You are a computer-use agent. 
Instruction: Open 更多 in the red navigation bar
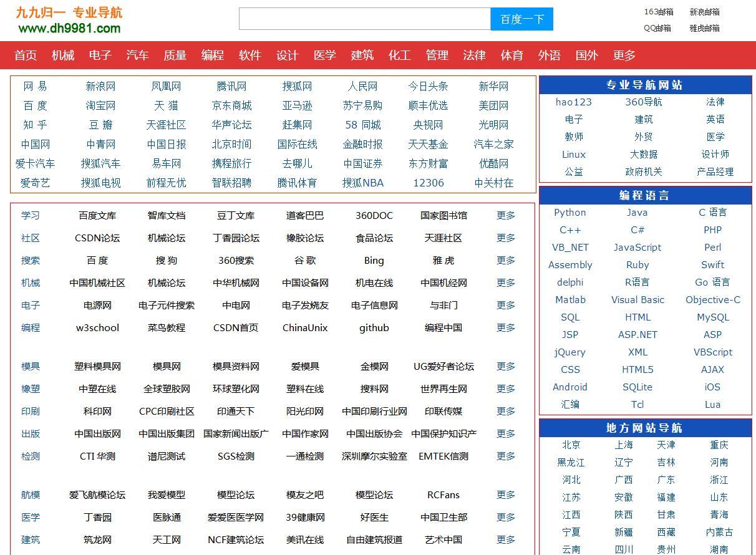[x=624, y=55]
